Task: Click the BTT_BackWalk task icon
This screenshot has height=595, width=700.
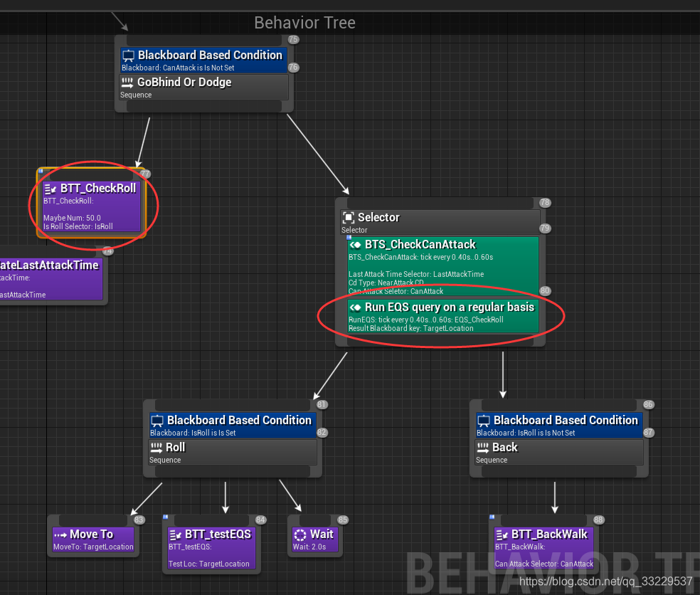Action: click(x=502, y=535)
